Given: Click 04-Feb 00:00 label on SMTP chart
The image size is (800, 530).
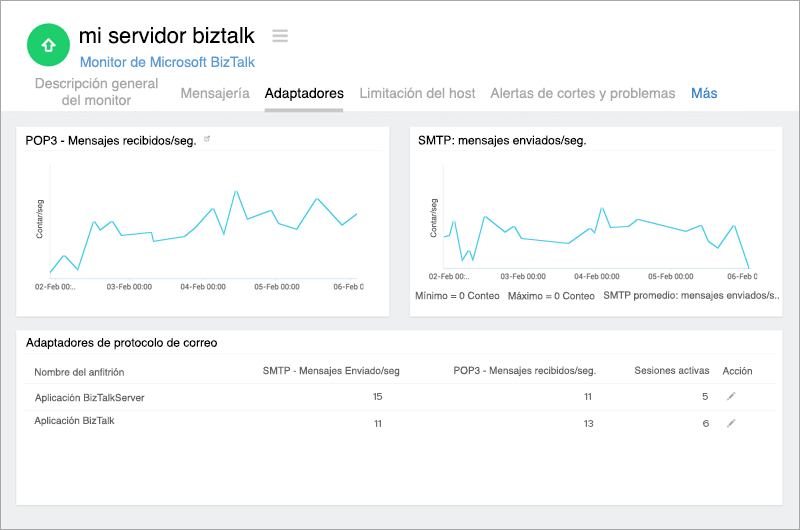Looking at the screenshot, I should coord(596,276).
